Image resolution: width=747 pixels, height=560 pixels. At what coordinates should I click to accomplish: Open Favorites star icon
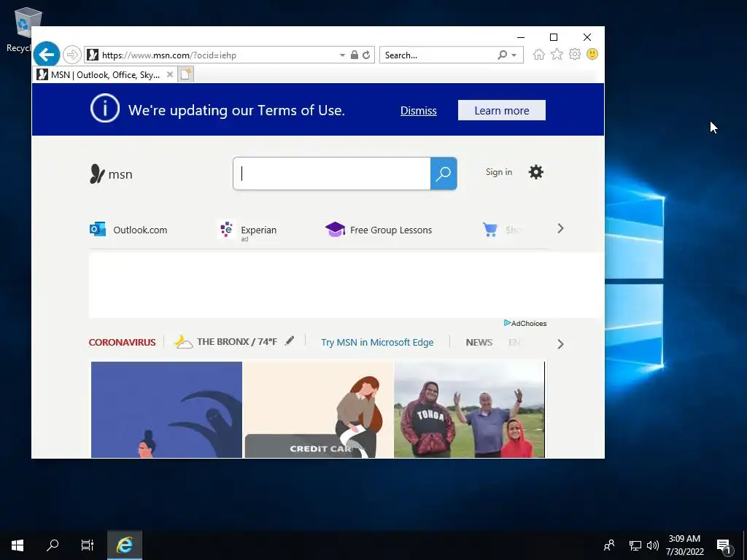[557, 54]
